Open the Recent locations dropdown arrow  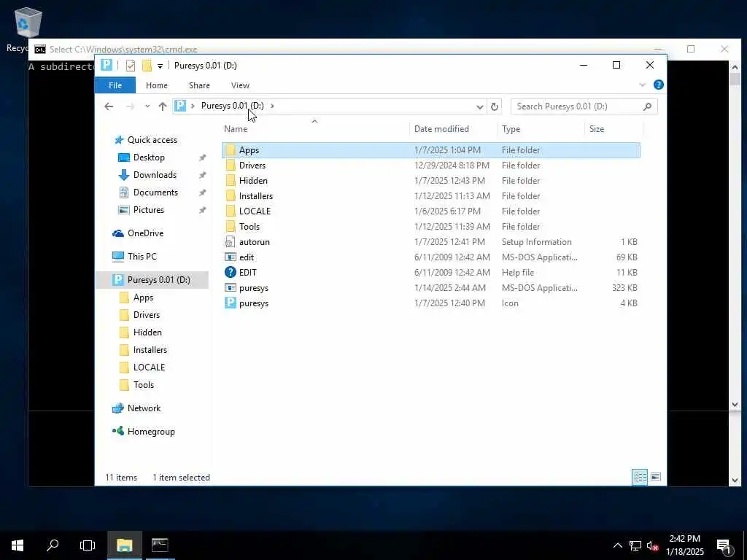click(147, 106)
